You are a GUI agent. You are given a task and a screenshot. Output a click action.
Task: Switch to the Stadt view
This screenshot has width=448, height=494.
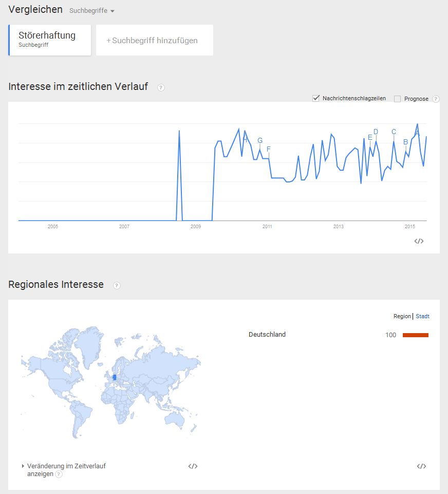pos(422,316)
